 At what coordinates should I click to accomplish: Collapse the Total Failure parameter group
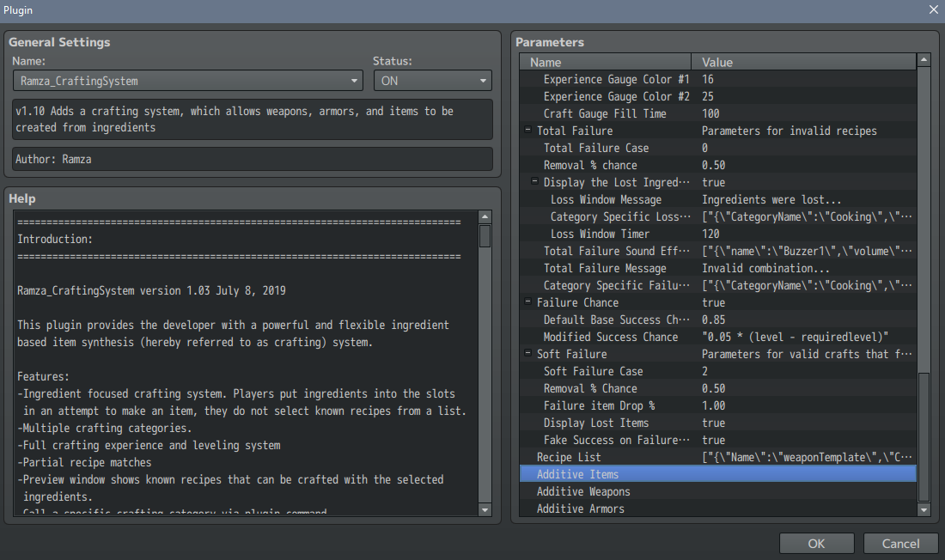coord(527,131)
